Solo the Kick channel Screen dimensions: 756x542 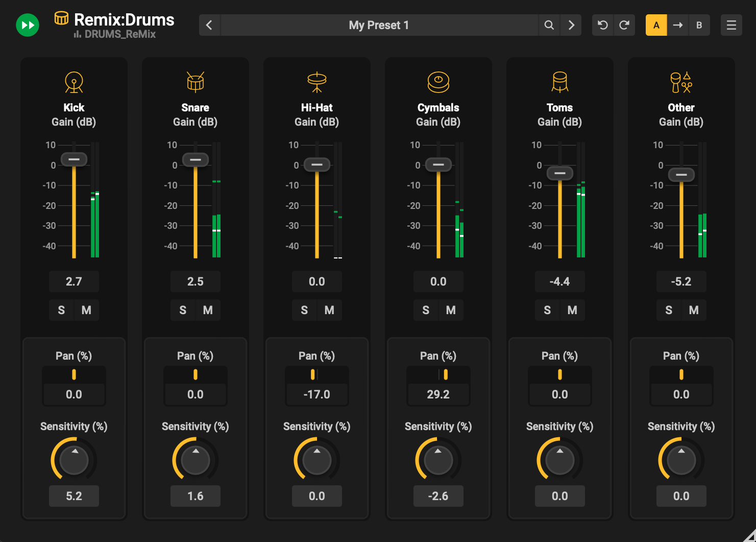click(x=61, y=310)
